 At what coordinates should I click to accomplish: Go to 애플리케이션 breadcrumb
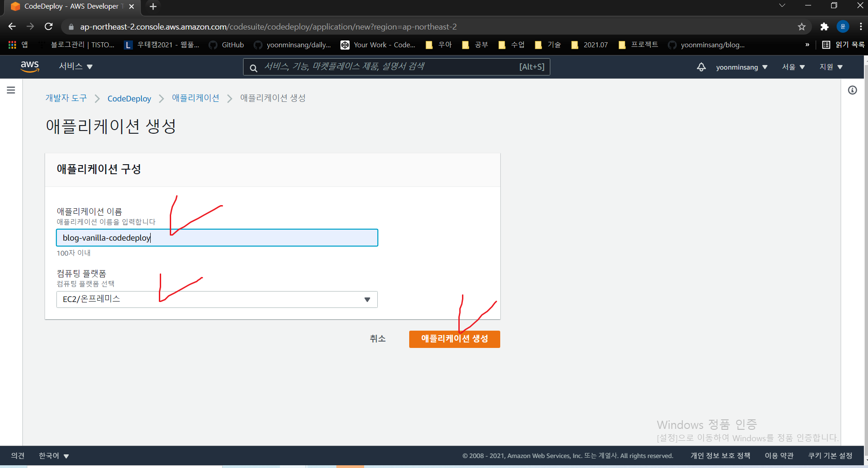pos(196,98)
